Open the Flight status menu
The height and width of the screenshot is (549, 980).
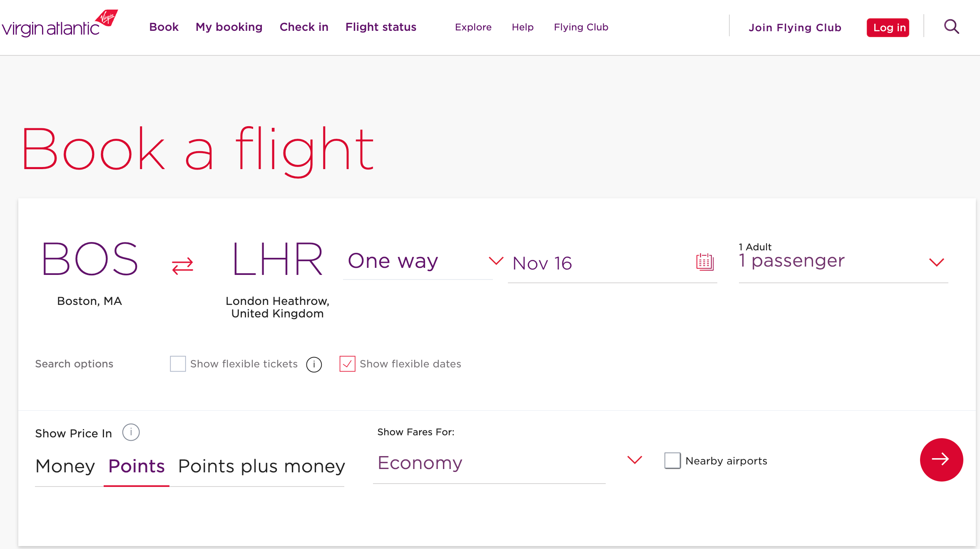(381, 27)
